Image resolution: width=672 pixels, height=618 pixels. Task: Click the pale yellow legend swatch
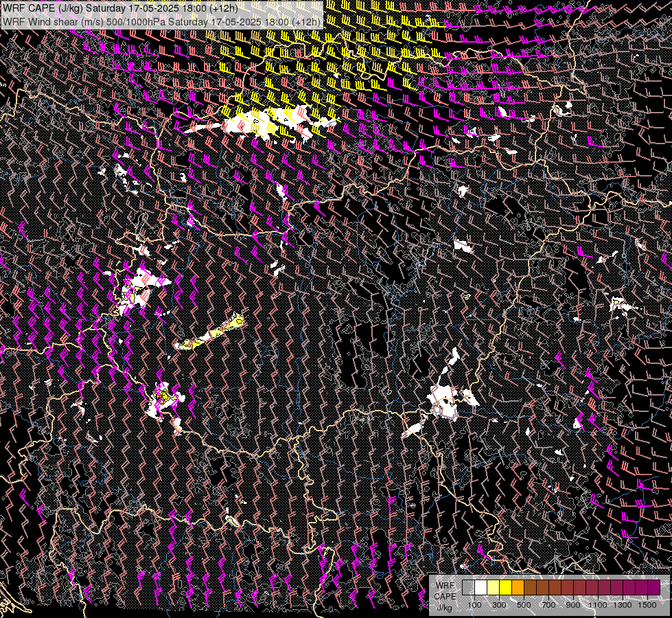click(x=493, y=587)
